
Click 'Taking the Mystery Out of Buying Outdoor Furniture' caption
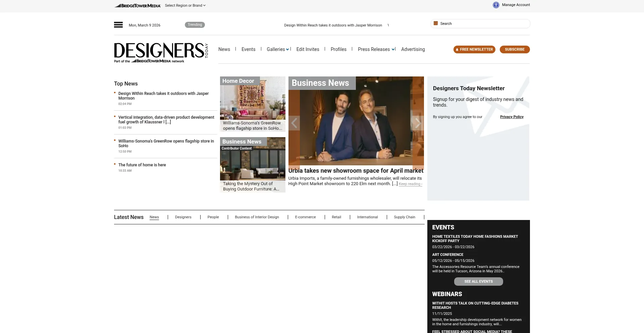[251, 186]
